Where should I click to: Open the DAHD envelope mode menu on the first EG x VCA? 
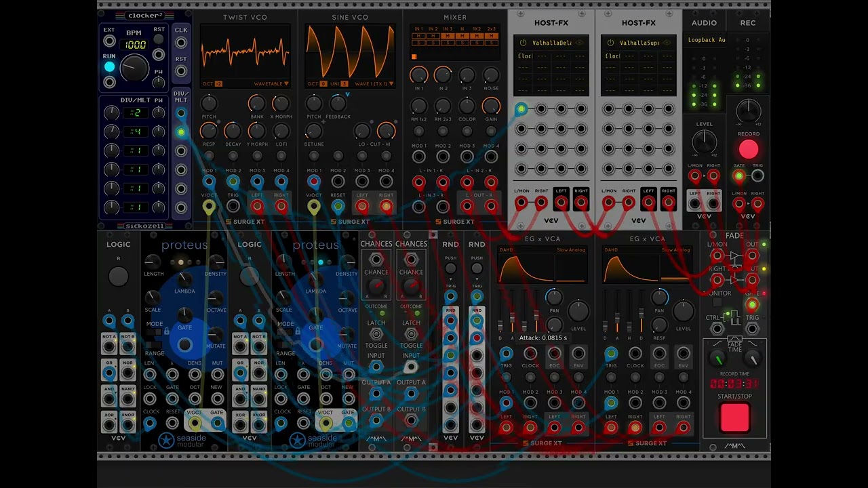[507, 250]
